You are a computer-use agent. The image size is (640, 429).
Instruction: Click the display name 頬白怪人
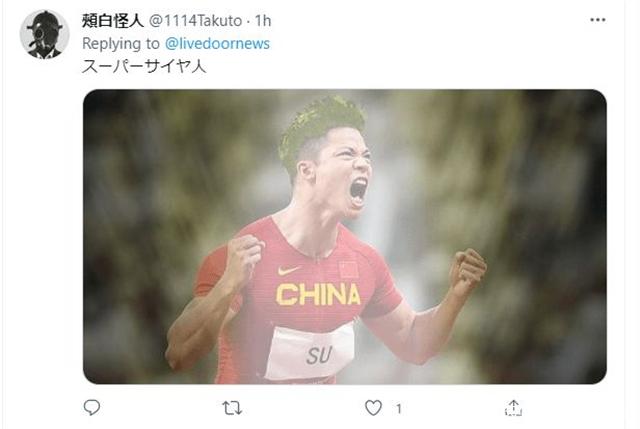(113, 21)
